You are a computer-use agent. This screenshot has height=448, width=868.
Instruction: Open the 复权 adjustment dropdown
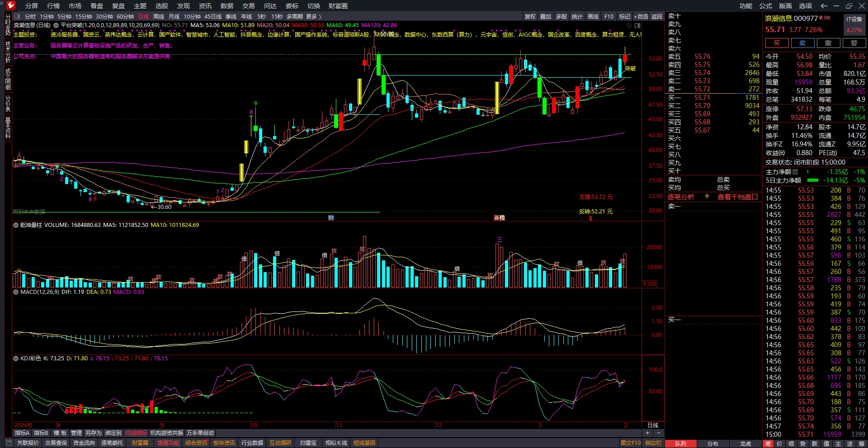pyautogui.click(x=530, y=16)
